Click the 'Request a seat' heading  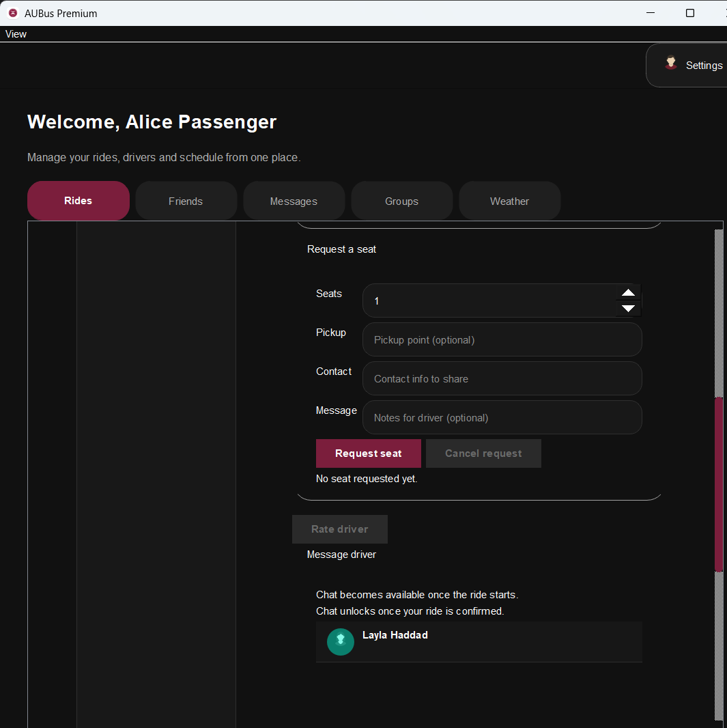[x=341, y=249]
